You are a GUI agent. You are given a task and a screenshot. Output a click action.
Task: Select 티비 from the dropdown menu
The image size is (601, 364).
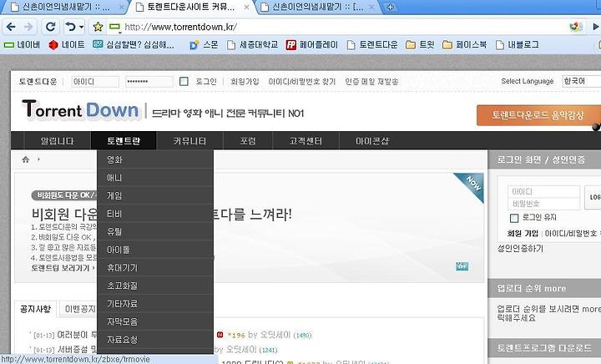[155, 214]
